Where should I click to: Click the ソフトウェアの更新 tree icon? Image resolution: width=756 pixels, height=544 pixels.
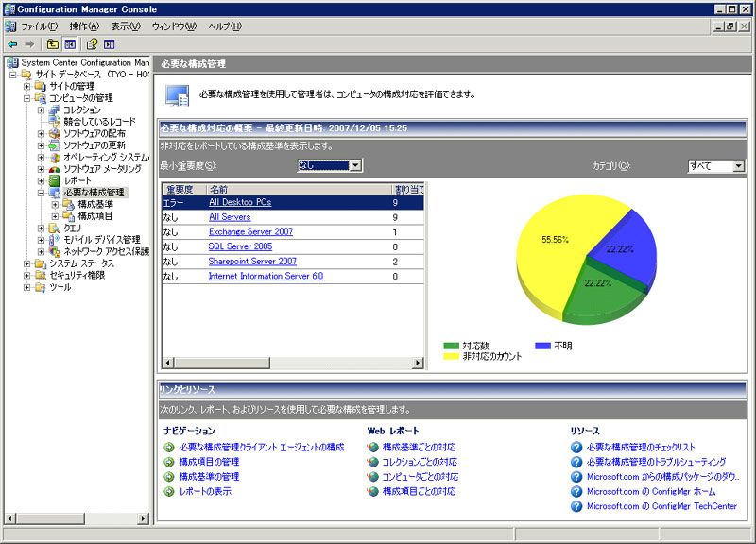coord(55,145)
